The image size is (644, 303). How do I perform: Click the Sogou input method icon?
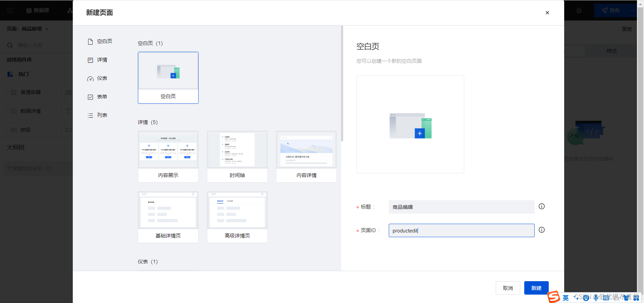(554, 297)
